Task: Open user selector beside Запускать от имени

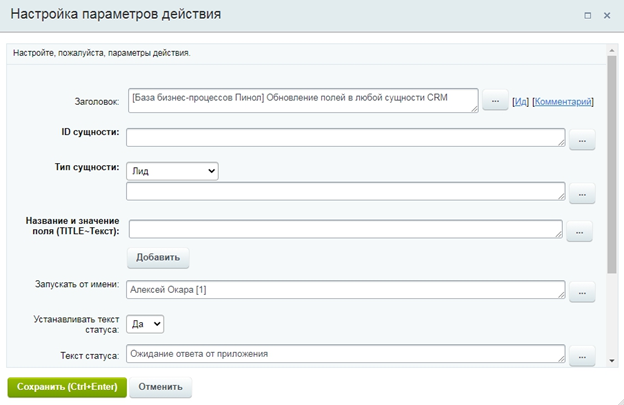Action: tap(581, 292)
